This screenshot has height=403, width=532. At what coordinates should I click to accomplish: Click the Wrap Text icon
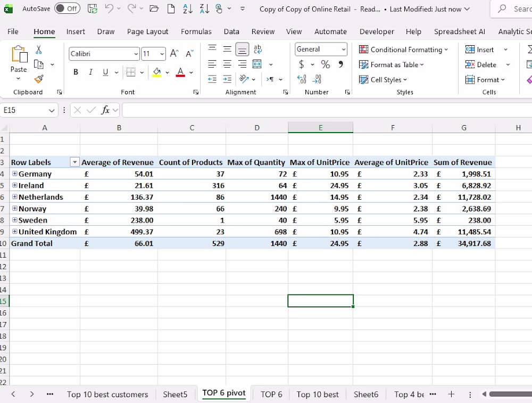tap(257, 49)
